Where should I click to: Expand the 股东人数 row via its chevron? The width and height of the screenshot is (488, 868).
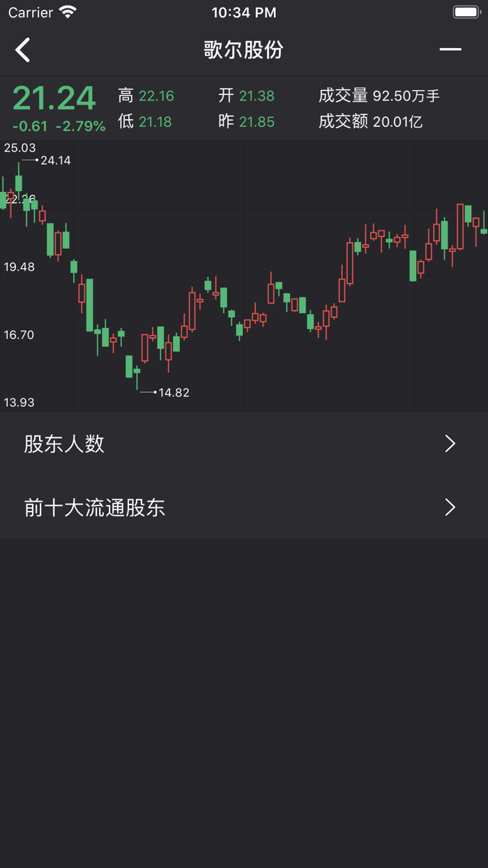click(x=450, y=444)
